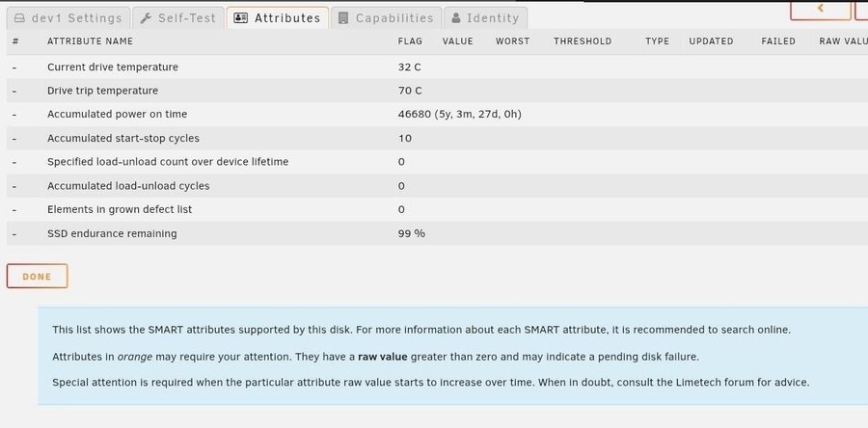The width and height of the screenshot is (868, 428).
Task: Click the building icon on Capabilities tab
Action: click(x=343, y=18)
